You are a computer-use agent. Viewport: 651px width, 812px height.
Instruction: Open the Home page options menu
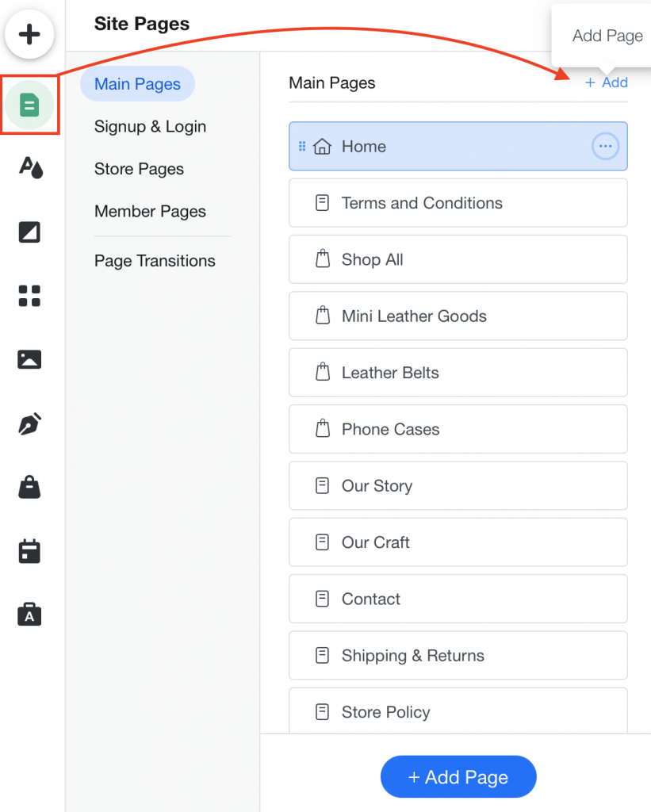pyautogui.click(x=605, y=146)
